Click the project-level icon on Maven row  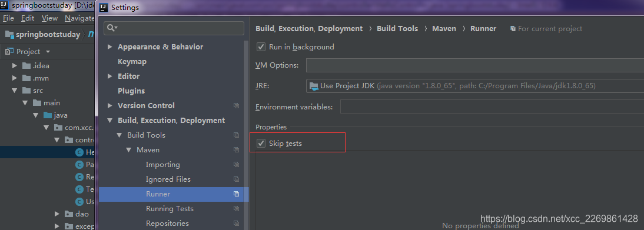(236, 150)
